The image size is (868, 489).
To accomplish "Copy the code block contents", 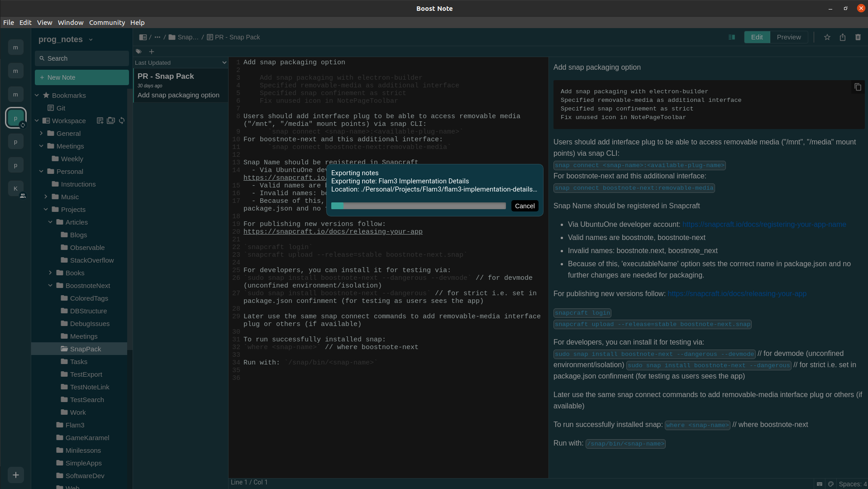I will click(858, 87).
